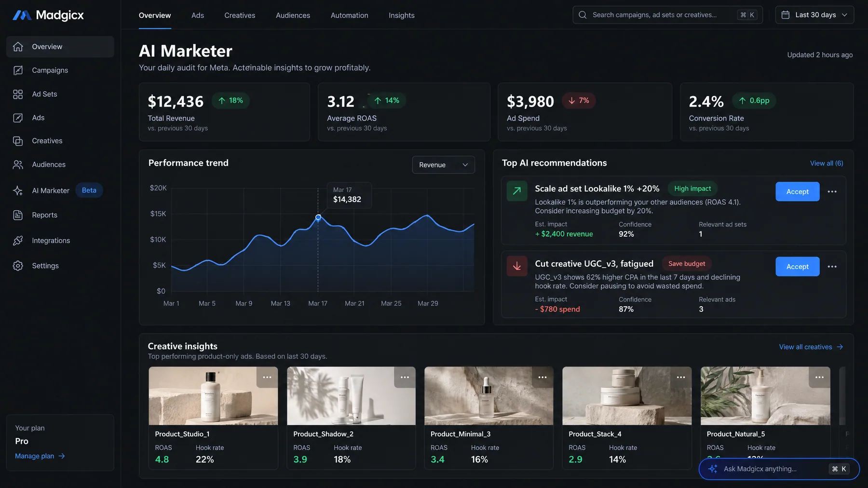Switch to the Ads tab

point(198,15)
